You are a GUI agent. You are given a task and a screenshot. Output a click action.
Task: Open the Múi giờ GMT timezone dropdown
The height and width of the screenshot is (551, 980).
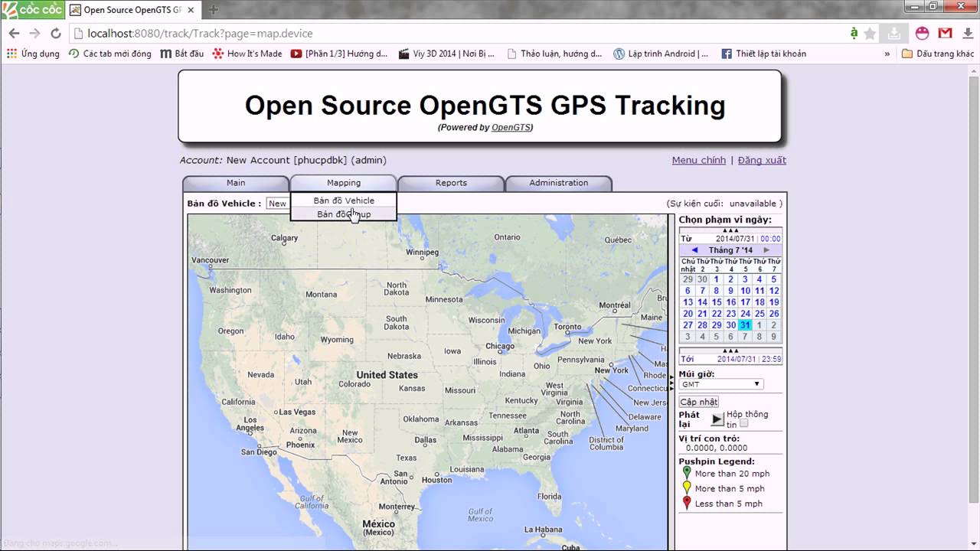[x=720, y=384]
